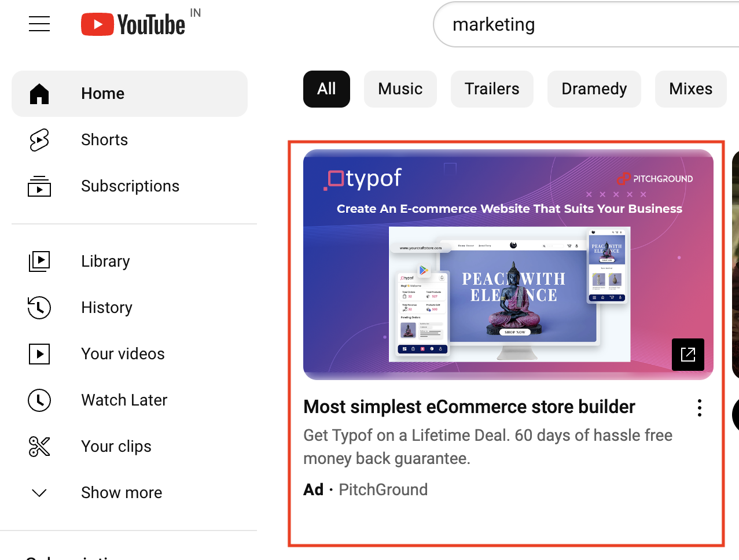Expand Show more in the sidebar
The image size is (739, 560).
click(39, 492)
